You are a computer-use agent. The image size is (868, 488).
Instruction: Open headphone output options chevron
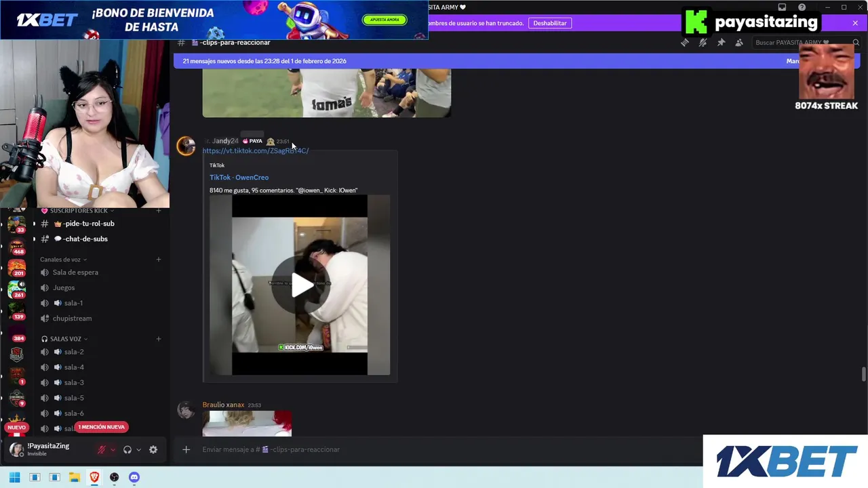(138, 449)
